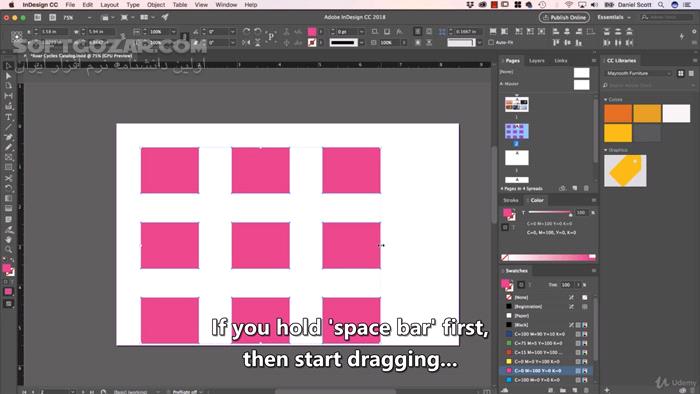Click the tint slider in Color panel
Viewport: 700px width, 394px height.
[x=549, y=212]
